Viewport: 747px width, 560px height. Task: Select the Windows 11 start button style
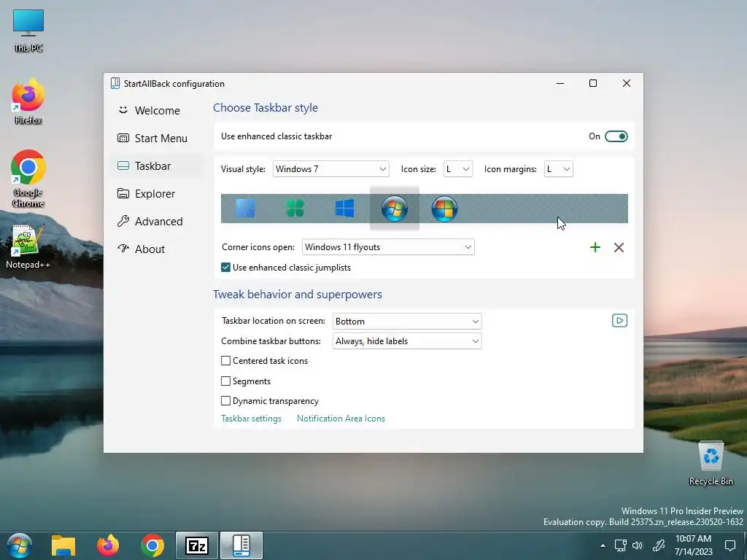(x=245, y=208)
